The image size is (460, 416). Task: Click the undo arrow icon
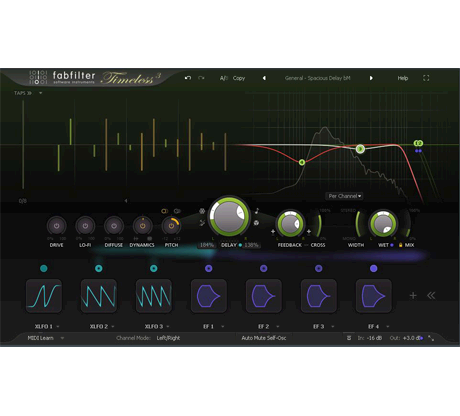[x=188, y=78]
